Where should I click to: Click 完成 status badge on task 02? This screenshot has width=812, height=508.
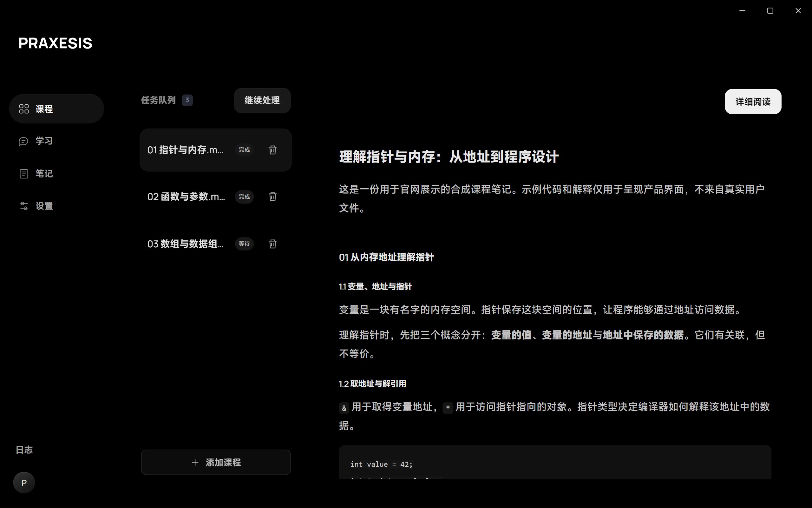tap(244, 197)
